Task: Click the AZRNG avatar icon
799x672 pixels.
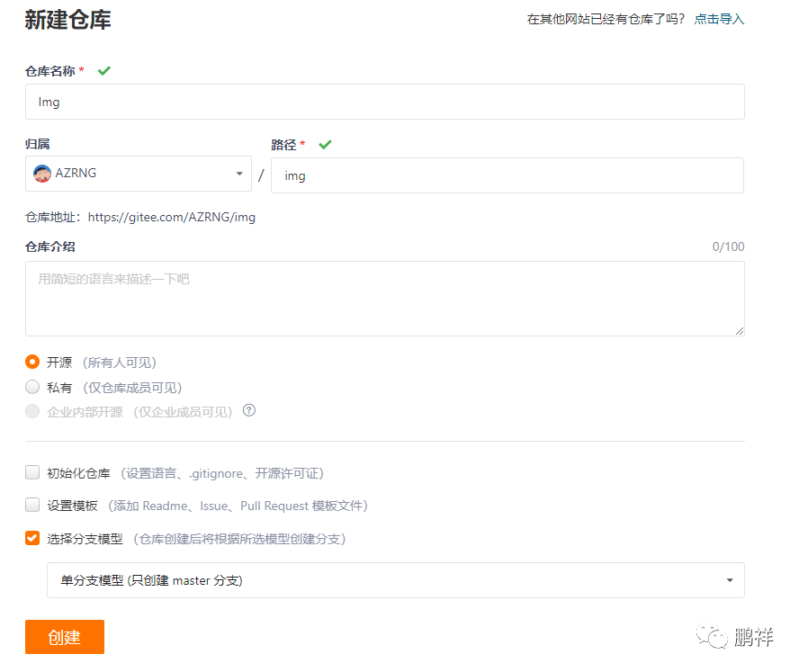Action: point(42,174)
